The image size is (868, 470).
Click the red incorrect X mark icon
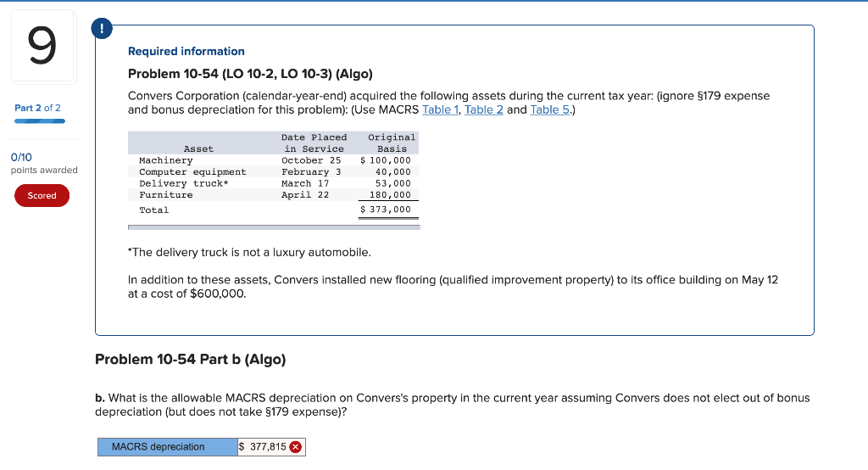(296, 447)
